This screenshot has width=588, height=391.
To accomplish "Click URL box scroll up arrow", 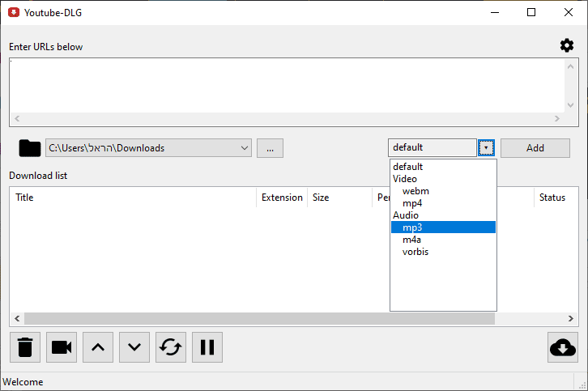I will pos(571,66).
